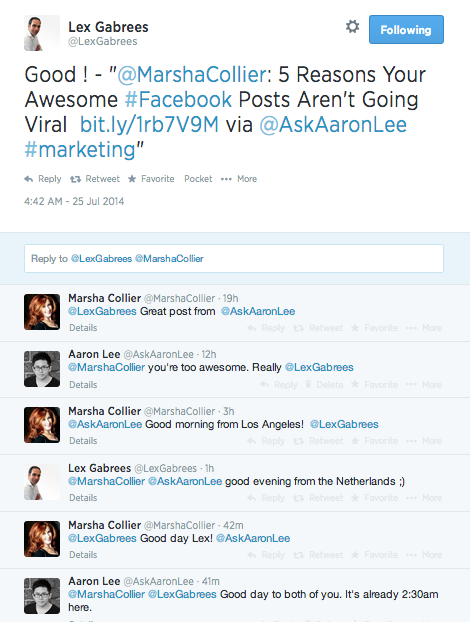Favorite Aaron's 'too awesome' tweet
Viewport: 470px width, 622px height.
[x=374, y=384]
